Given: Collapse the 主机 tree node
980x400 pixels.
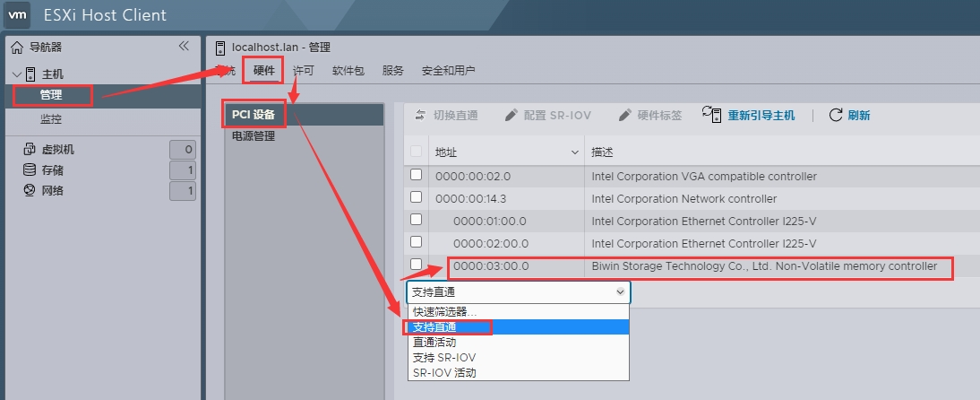Looking at the screenshot, I should tap(17, 74).
